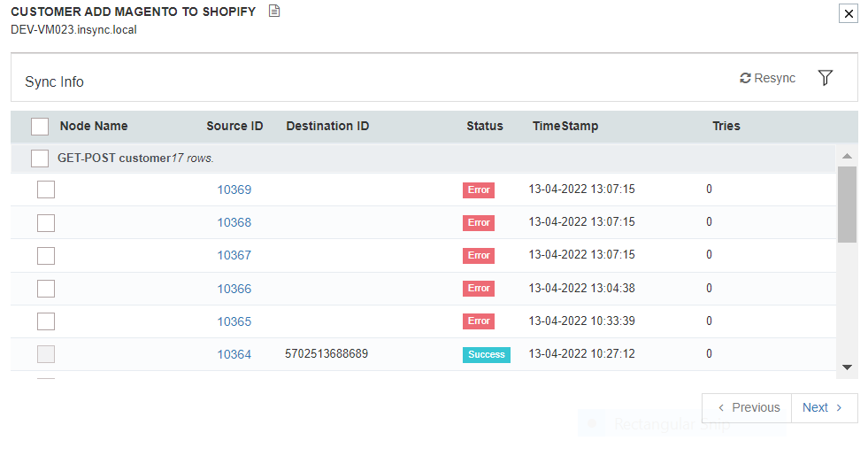Click timestamp 13-04-2022 13:04:38
The image size is (868, 464).
click(582, 288)
